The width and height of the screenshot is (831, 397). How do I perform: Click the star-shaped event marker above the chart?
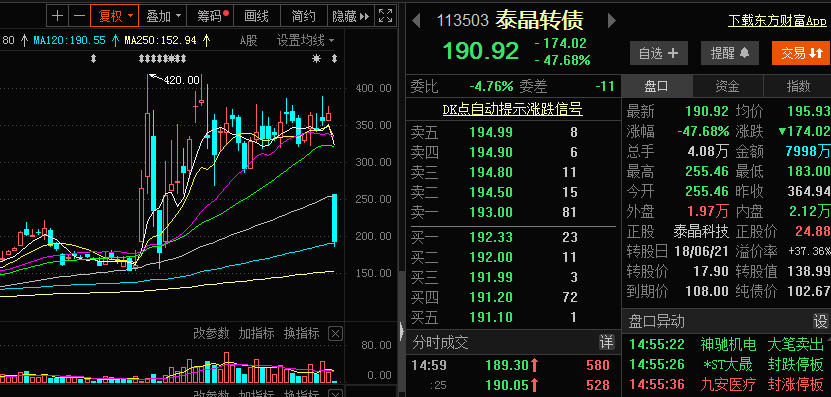pyautogui.click(x=316, y=59)
